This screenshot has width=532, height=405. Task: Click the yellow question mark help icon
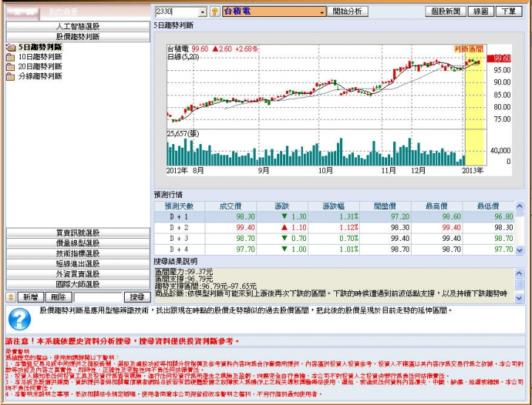coord(214,12)
